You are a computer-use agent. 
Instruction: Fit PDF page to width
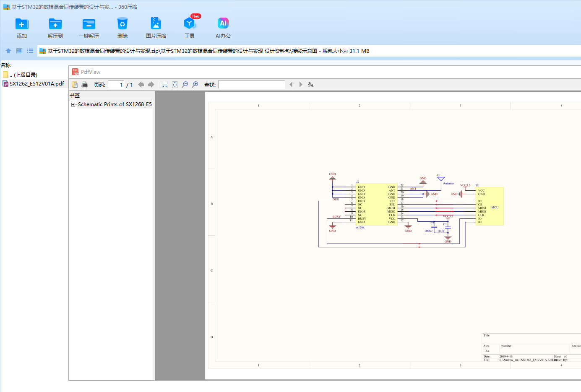[164, 85]
